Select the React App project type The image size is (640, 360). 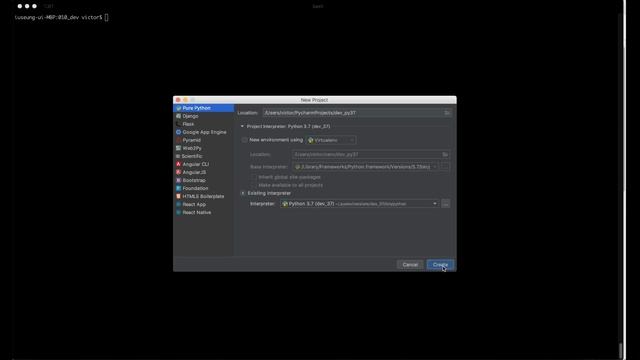point(203,204)
